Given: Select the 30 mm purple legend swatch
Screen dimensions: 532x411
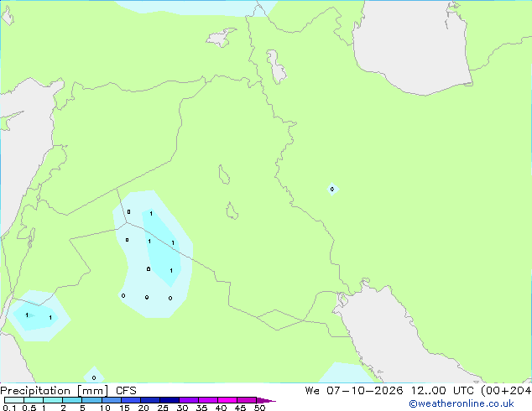Looking at the screenshot, I should (x=189, y=400).
